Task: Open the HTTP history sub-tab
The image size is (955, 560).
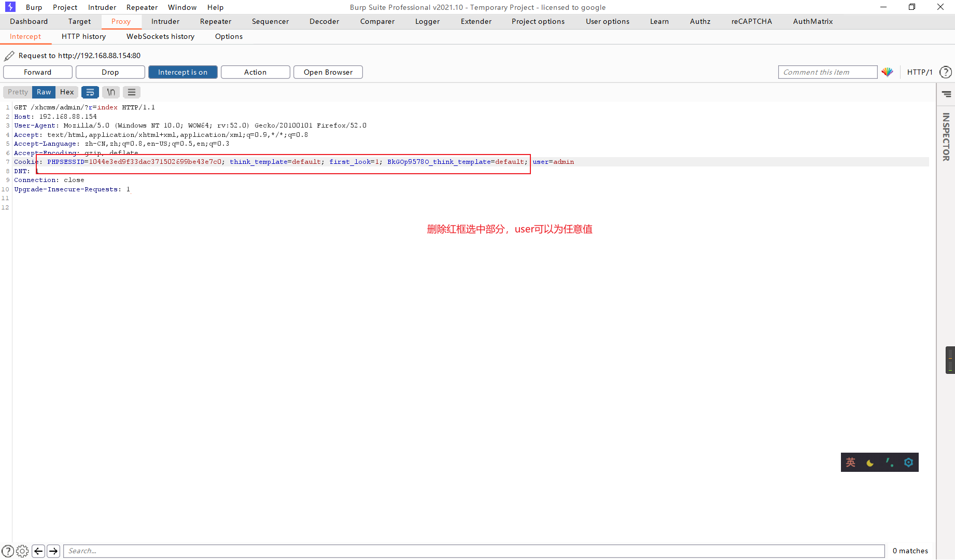Action: coord(84,36)
